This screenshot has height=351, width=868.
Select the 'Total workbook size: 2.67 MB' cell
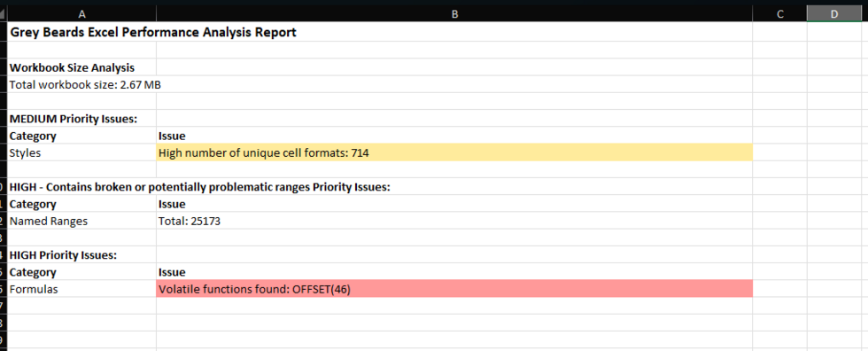tap(81, 85)
